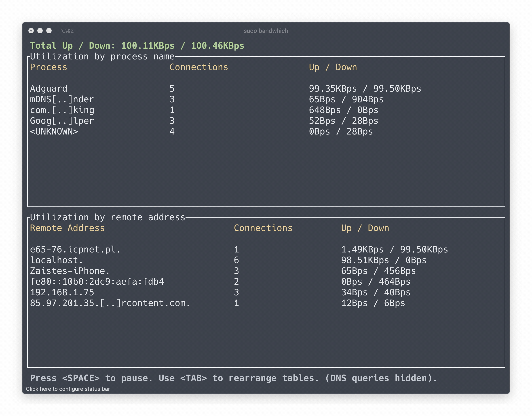Select the Goog[..]lper process entry
Image resolution: width=532 pixels, height=416 pixels.
(x=62, y=121)
